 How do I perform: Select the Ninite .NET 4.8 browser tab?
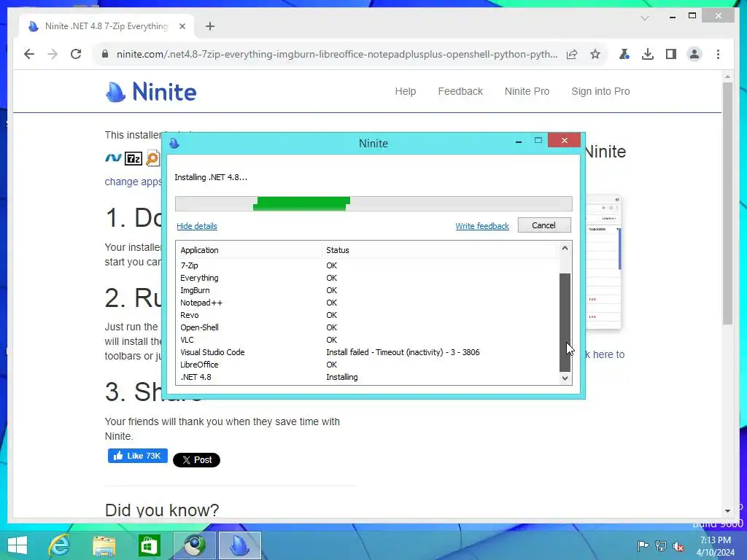click(x=107, y=26)
